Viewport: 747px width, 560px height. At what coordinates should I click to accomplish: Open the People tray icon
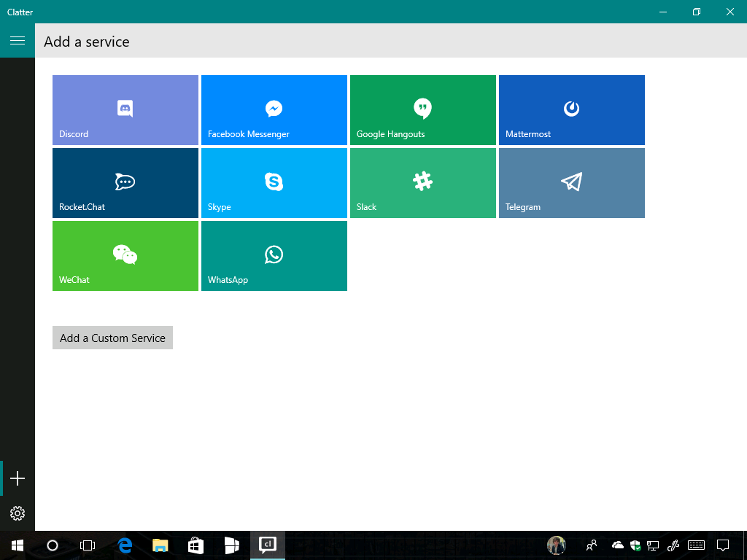point(592,545)
